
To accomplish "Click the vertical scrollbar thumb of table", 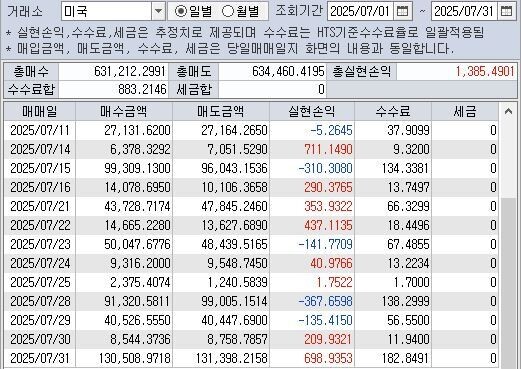I will pyautogui.click(x=508, y=283).
